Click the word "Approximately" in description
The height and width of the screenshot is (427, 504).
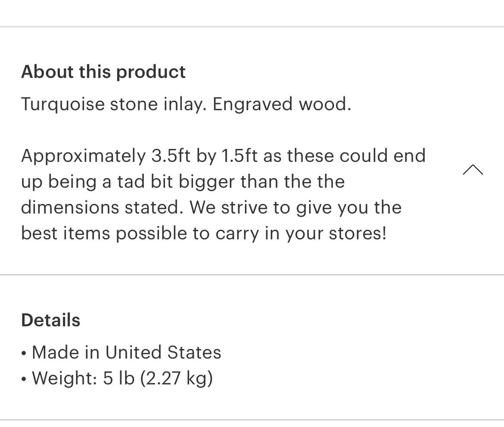(83, 156)
